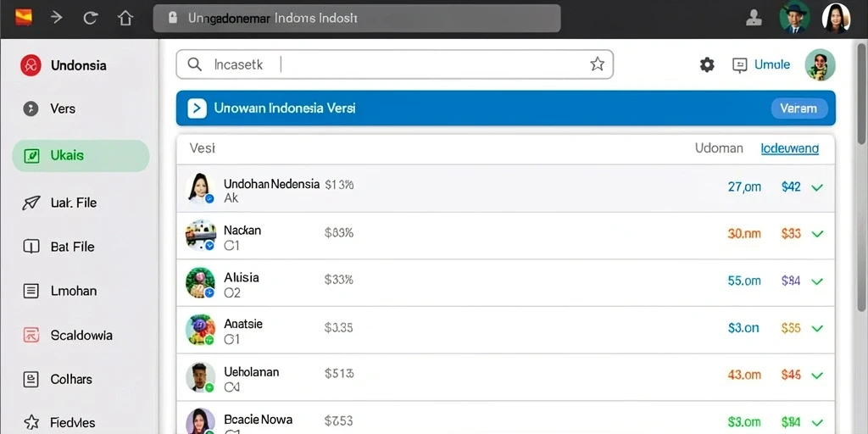Screen dimensions: 868x434
Task: Open Lmohan in the sidebar
Action: (74, 291)
